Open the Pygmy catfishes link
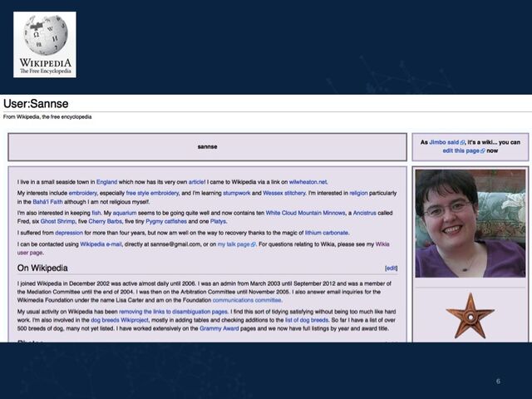532x399 pixels. pyautogui.click(x=166, y=221)
